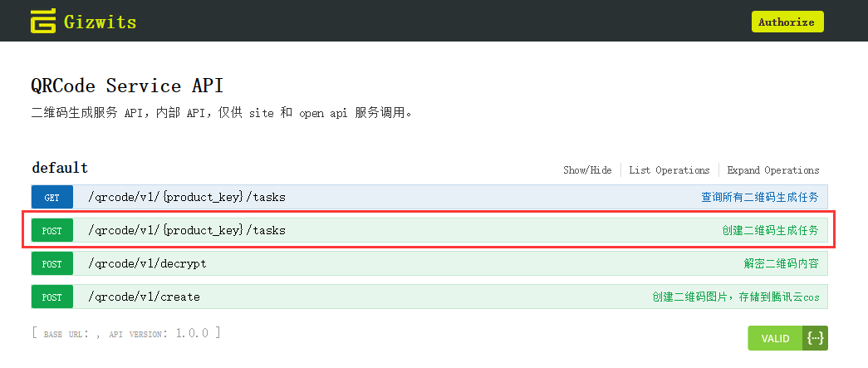The height and width of the screenshot is (368, 868).
Task: Click POST badge for create endpoint
Action: coord(52,297)
